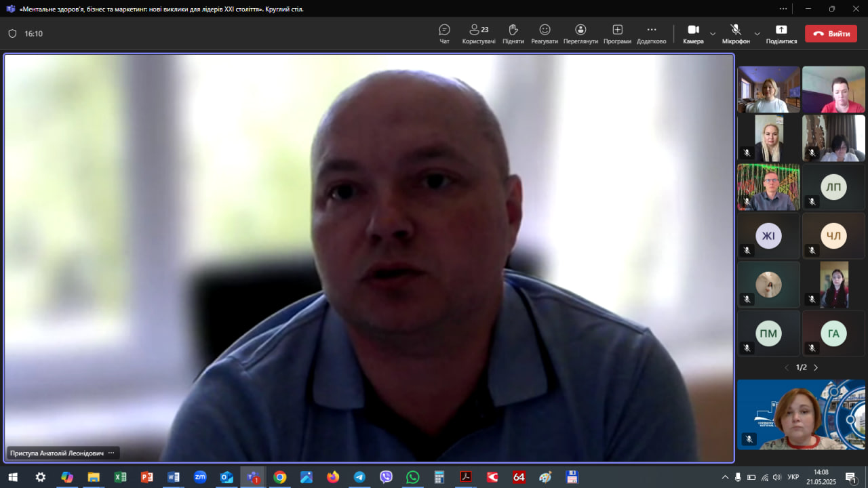Click the shield security icon near timer

[x=12, y=34]
